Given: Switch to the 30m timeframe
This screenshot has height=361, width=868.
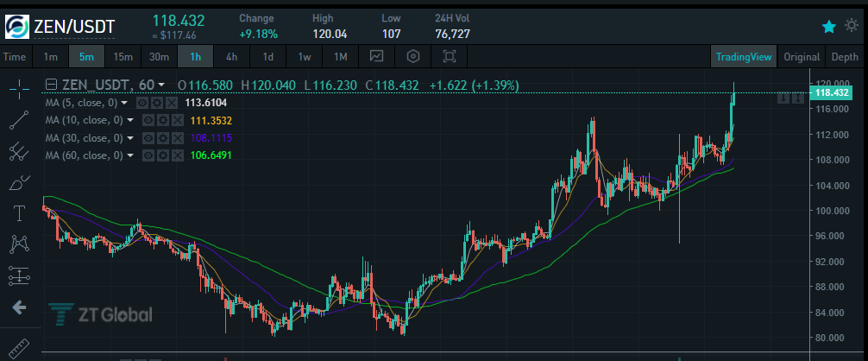Looking at the screenshot, I should pyautogui.click(x=160, y=56).
